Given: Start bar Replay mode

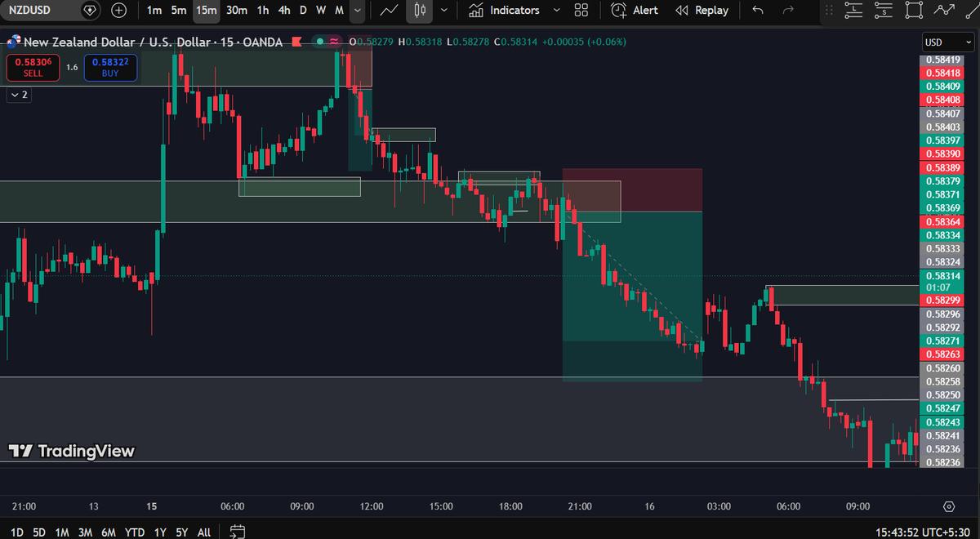Looking at the screenshot, I should tap(702, 11).
